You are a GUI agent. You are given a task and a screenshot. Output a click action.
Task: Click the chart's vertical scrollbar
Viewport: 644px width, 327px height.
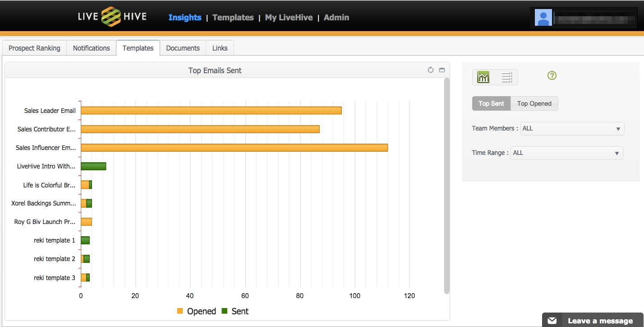(x=446, y=185)
